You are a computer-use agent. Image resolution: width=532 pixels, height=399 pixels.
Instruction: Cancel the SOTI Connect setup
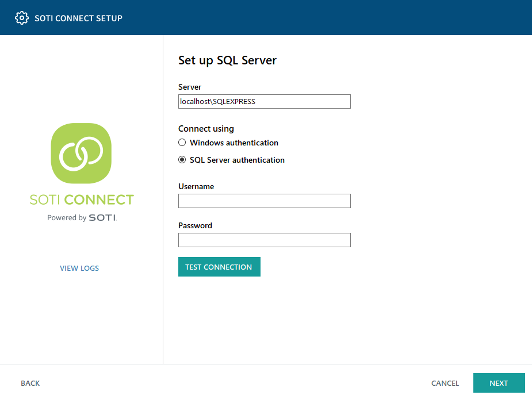(445, 383)
